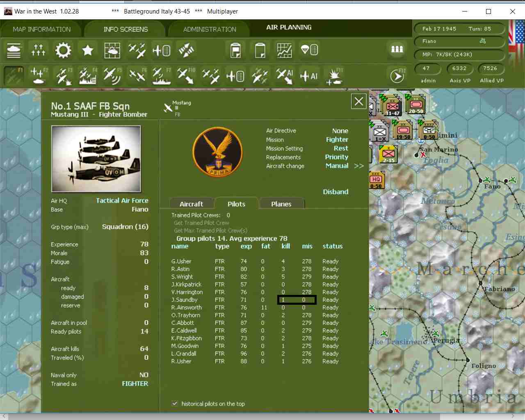Change Aircraft change setting Manual

click(337, 166)
